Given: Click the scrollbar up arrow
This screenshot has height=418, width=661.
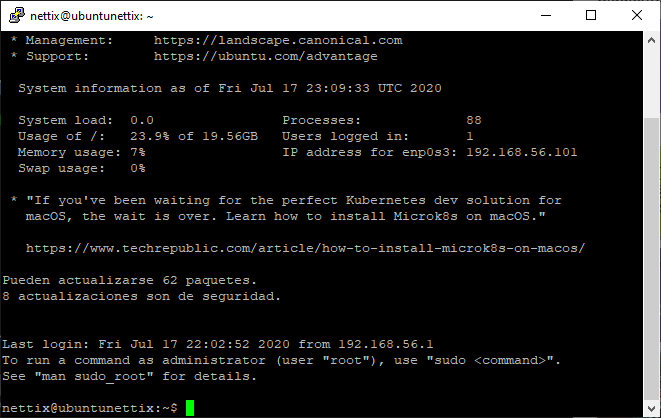Looking at the screenshot, I should pos(651,40).
